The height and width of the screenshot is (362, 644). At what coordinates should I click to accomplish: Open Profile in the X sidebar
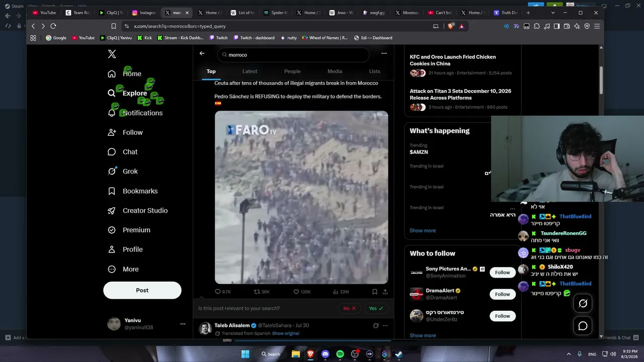click(x=125, y=249)
